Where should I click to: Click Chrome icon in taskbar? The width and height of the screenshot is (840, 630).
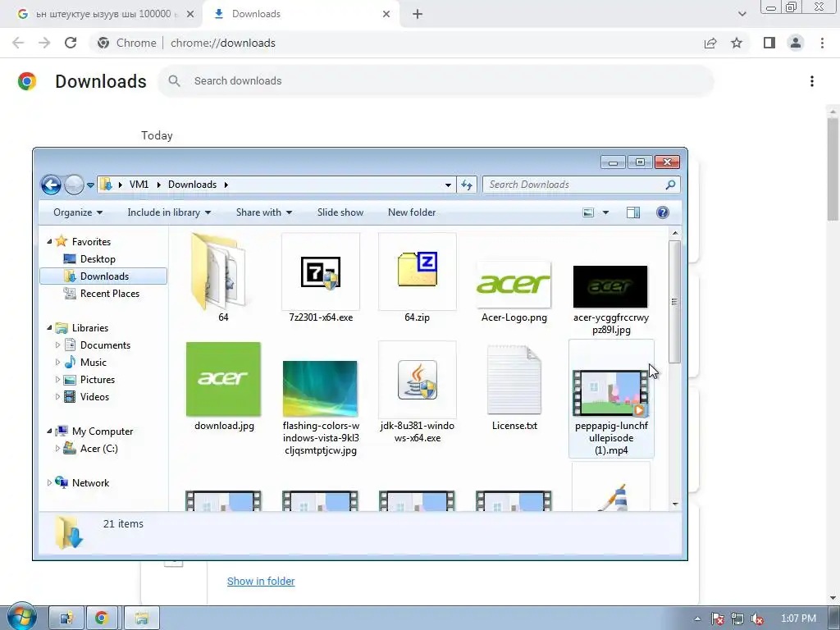click(x=101, y=619)
